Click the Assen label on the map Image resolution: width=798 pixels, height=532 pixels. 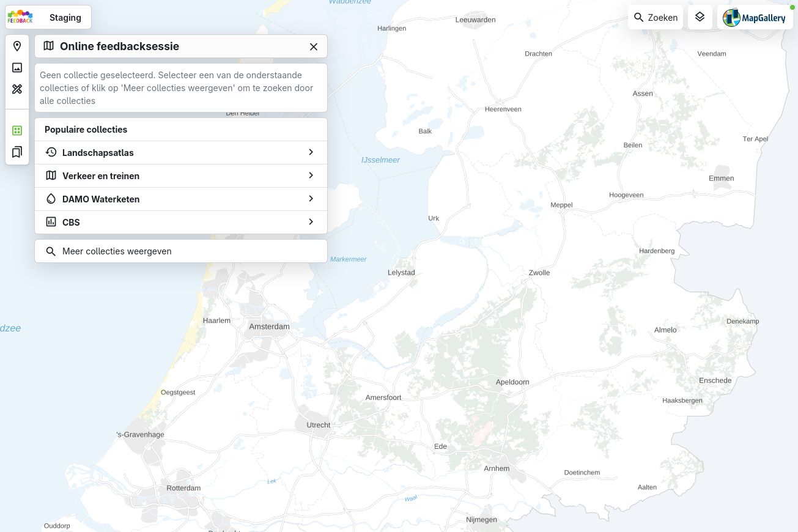coord(643,94)
